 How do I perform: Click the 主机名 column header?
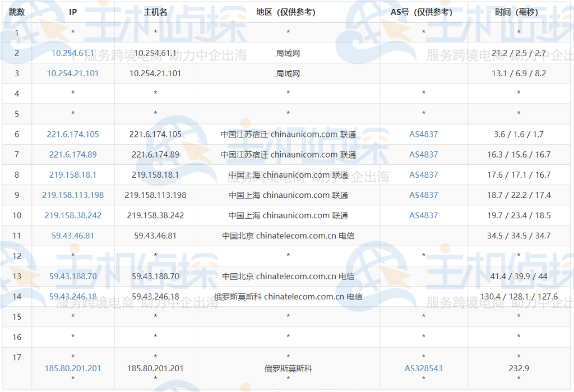(x=155, y=12)
